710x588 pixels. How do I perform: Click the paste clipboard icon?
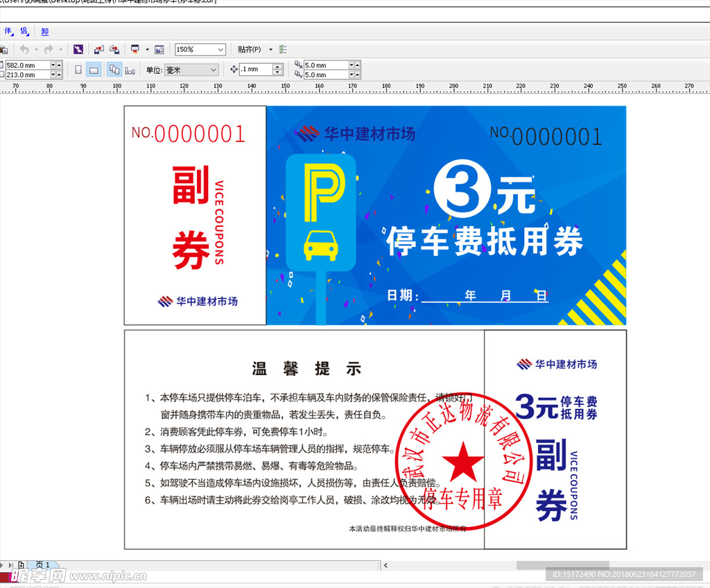coord(3,50)
